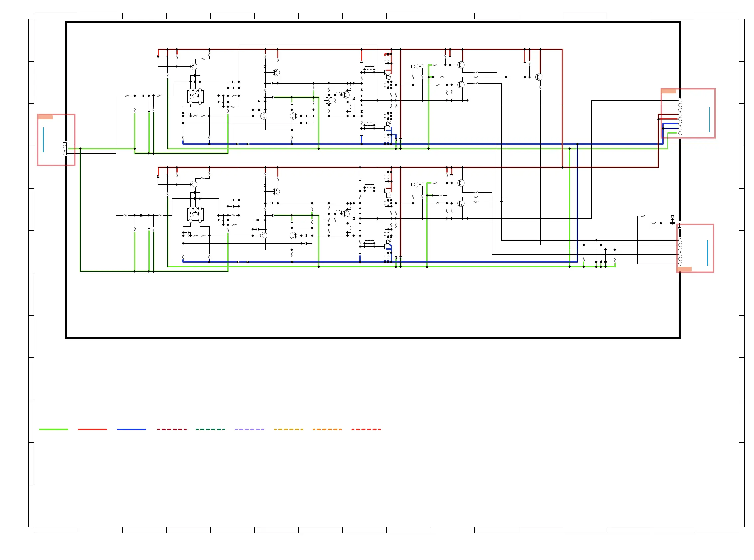This screenshot has height=560, width=754.
Task: Click the small component above the lower-right connector
Action: tap(672, 218)
